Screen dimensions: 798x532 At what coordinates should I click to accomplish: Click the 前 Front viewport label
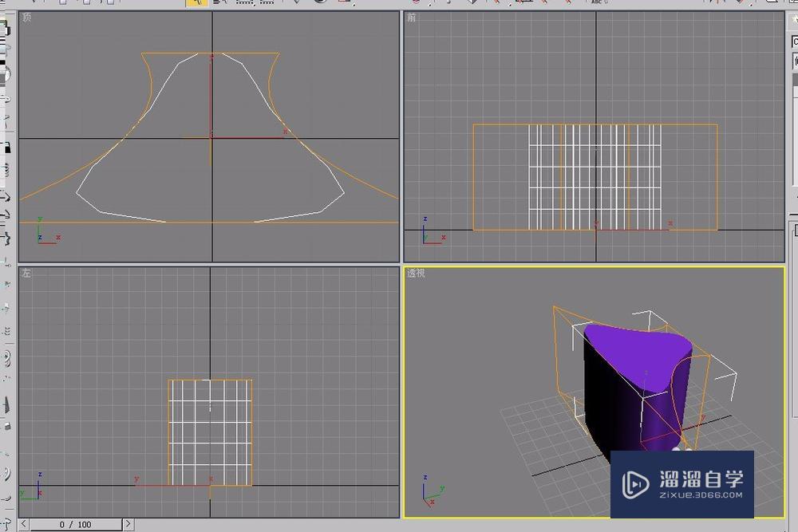pyautogui.click(x=411, y=18)
